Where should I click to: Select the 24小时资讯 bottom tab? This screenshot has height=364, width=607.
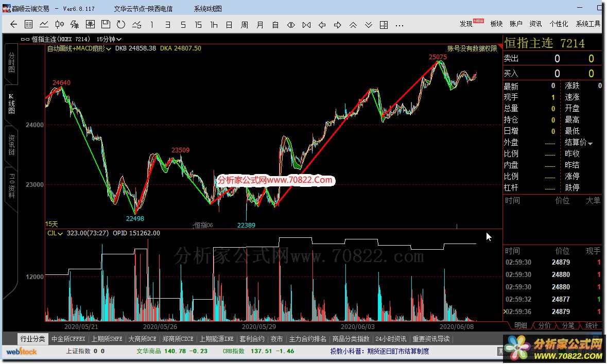pyautogui.click(x=391, y=339)
